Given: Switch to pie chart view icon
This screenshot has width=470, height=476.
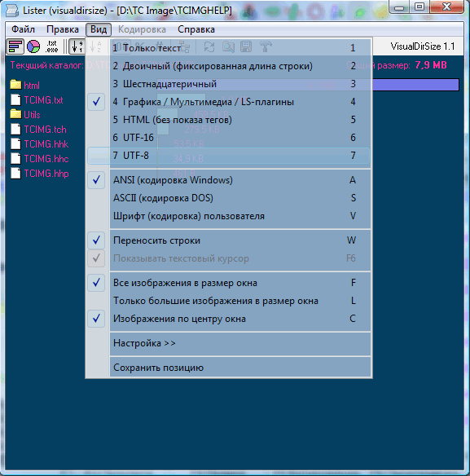Looking at the screenshot, I should click(x=33, y=46).
